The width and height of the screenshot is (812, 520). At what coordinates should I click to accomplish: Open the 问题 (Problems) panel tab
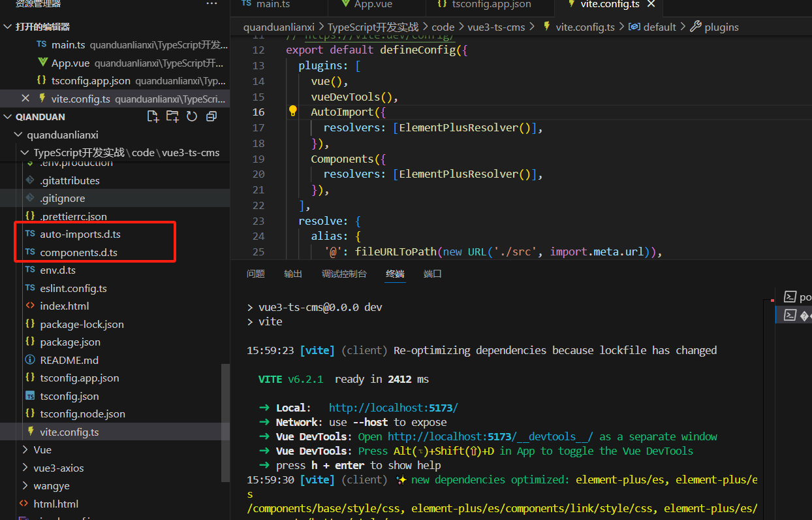coord(256,274)
